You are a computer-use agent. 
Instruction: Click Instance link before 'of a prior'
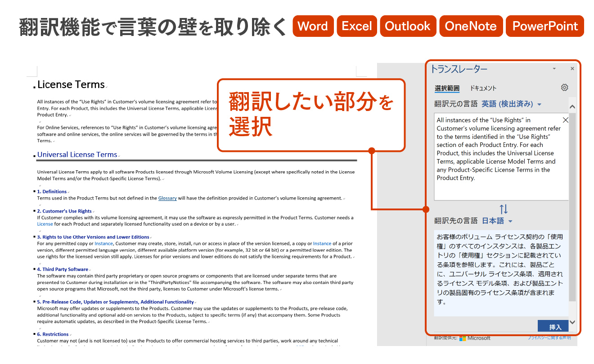pyautogui.click(x=322, y=244)
